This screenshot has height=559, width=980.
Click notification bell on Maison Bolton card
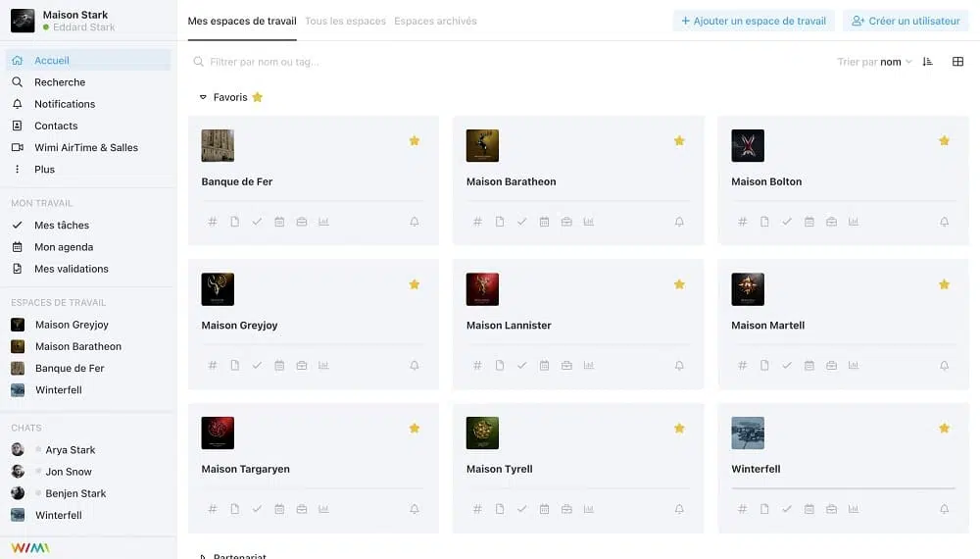[945, 222]
